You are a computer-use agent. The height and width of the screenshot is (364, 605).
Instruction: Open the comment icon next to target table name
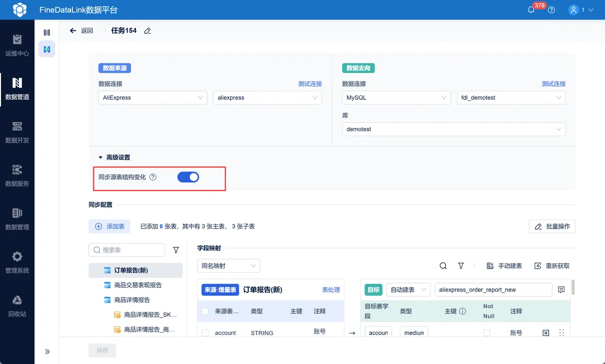pyautogui.click(x=561, y=289)
